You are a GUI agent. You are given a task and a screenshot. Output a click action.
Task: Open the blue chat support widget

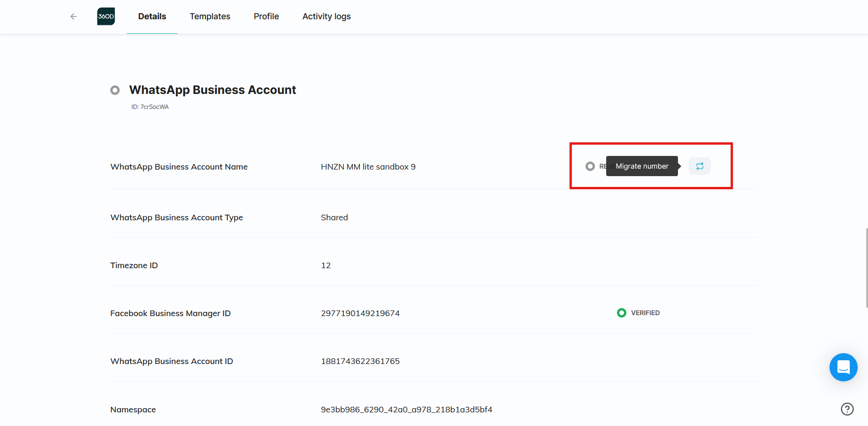coord(843,367)
